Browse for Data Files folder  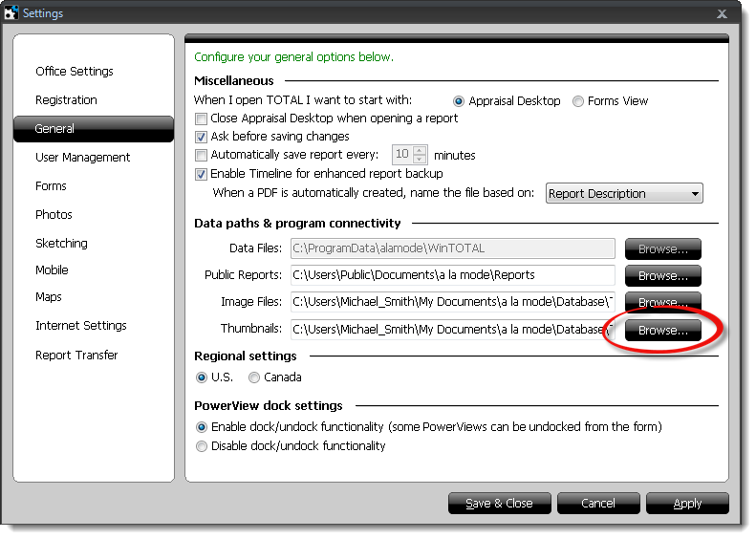663,249
